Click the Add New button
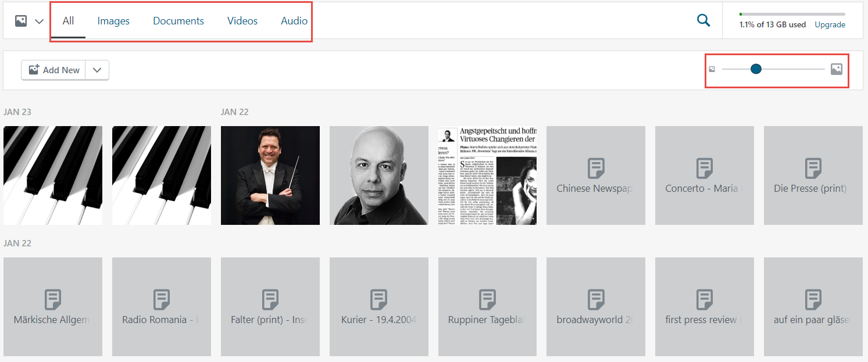 pos(54,70)
